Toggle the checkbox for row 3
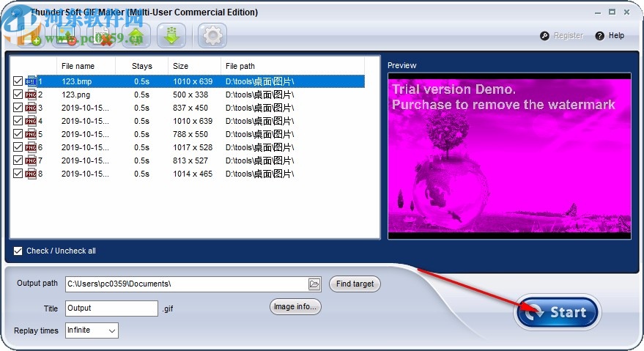Image resolution: width=644 pixels, height=351 pixels. pyautogui.click(x=18, y=107)
